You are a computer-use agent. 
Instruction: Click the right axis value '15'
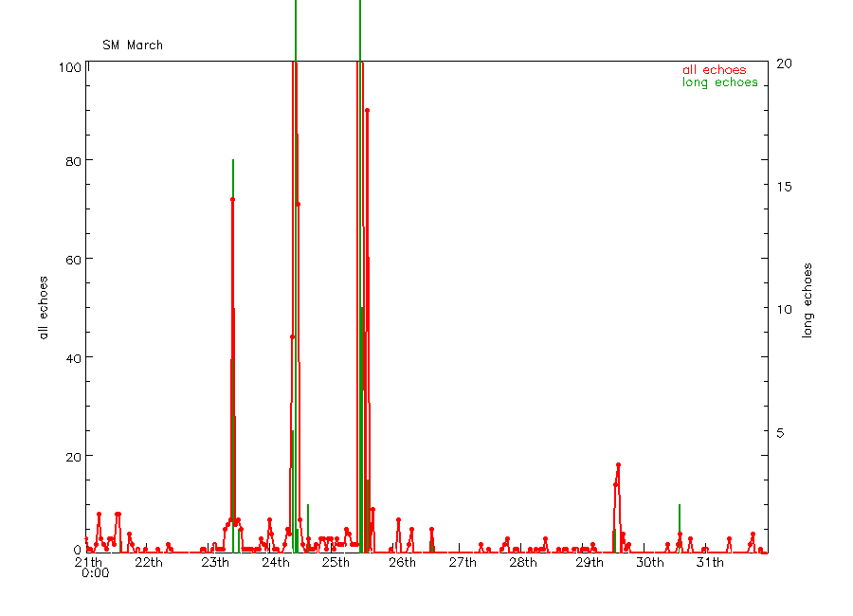784,187
